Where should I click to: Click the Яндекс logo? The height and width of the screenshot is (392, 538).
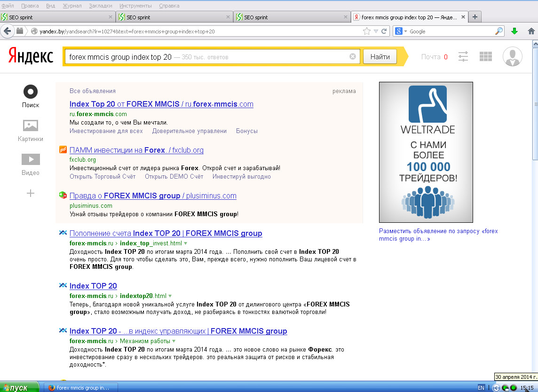tap(31, 56)
